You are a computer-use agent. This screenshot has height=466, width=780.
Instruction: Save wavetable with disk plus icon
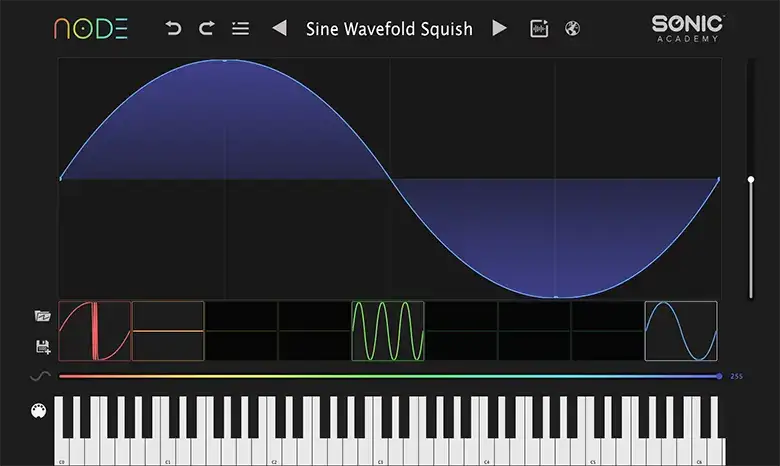point(43,347)
